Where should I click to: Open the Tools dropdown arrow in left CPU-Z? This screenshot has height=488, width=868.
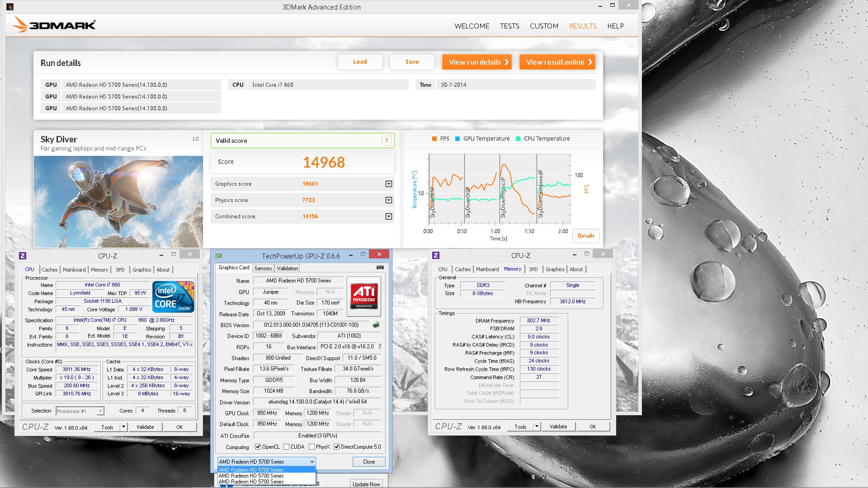(123, 427)
